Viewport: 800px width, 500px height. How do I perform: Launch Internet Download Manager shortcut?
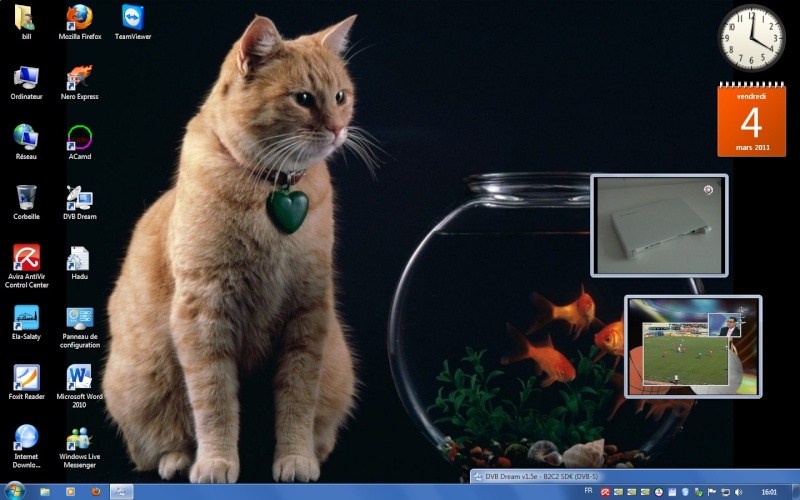pyautogui.click(x=26, y=446)
